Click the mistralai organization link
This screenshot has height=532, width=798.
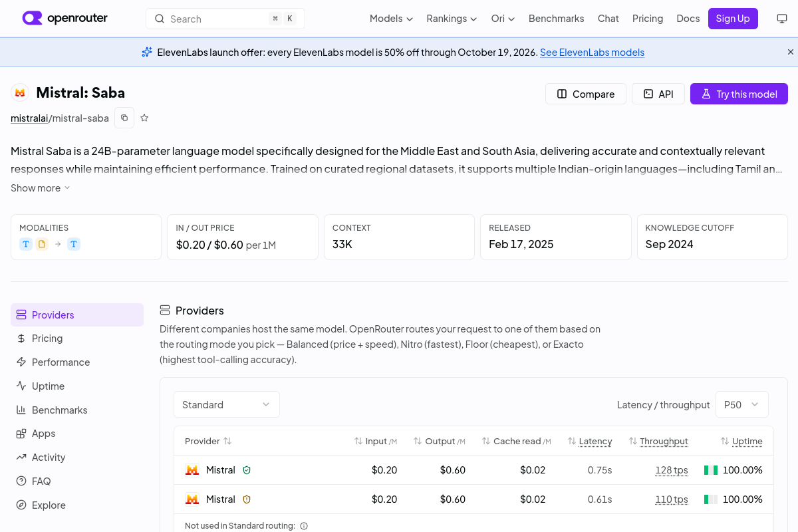coord(29,118)
